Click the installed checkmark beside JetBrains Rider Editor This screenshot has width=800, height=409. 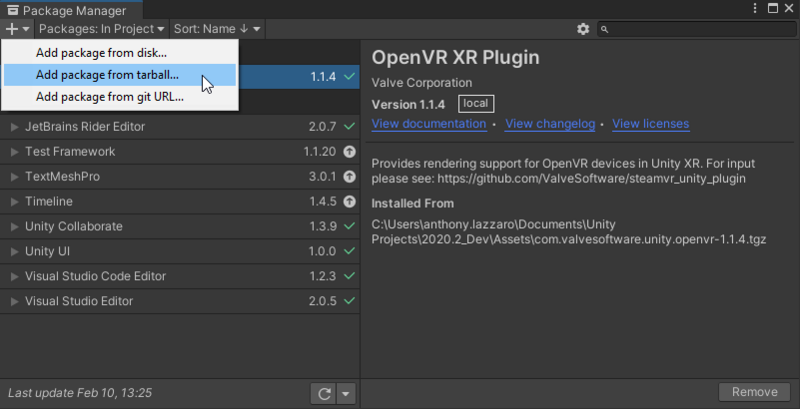coord(349,127)
